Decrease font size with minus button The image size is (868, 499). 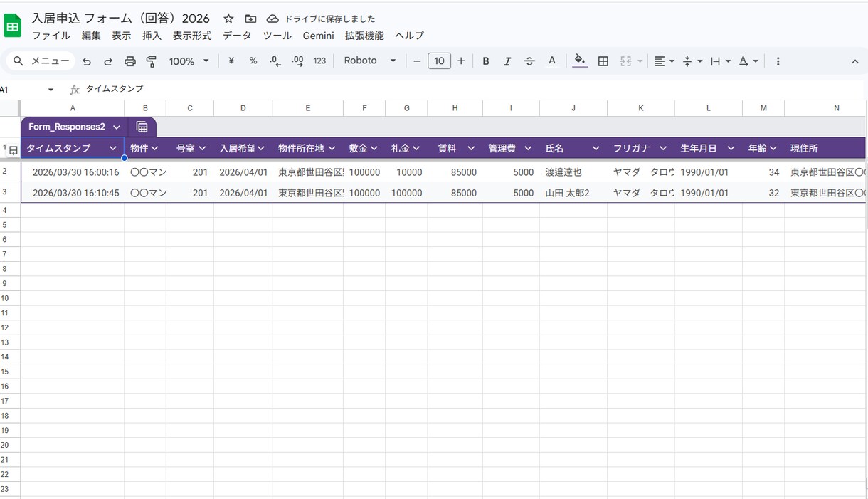click(x=417, y=61)
